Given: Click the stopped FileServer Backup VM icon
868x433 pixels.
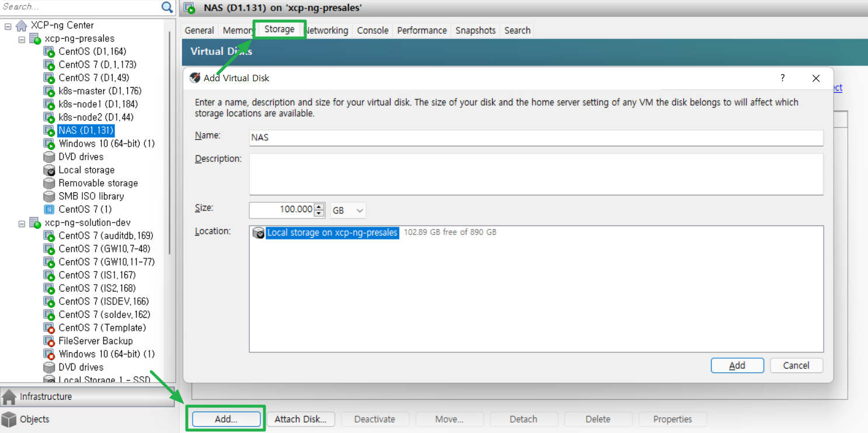Looking at the screenshot, I should pos(50,341).
